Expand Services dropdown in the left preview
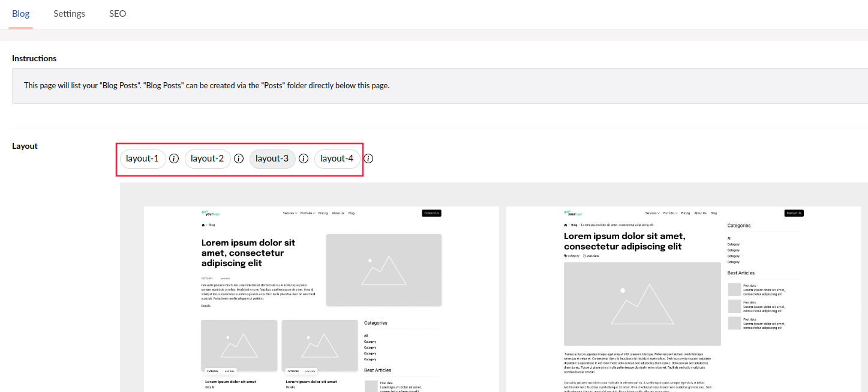 click(x=290, y=213)
